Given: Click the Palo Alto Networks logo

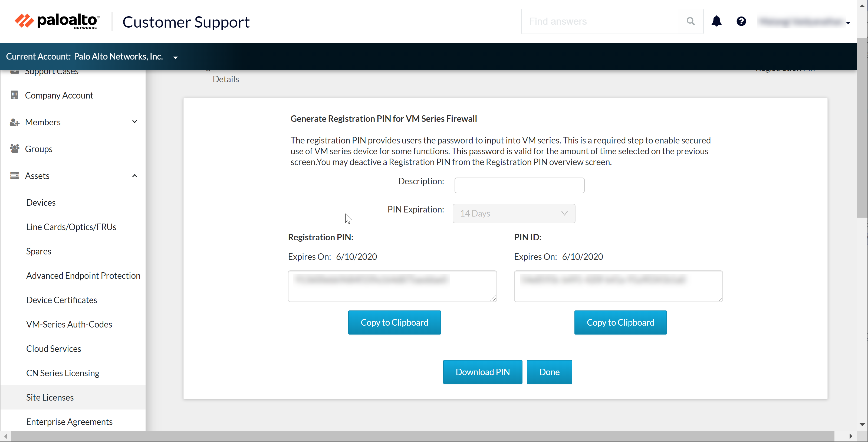Looking at the screenshot, I should tap(57, 21).
